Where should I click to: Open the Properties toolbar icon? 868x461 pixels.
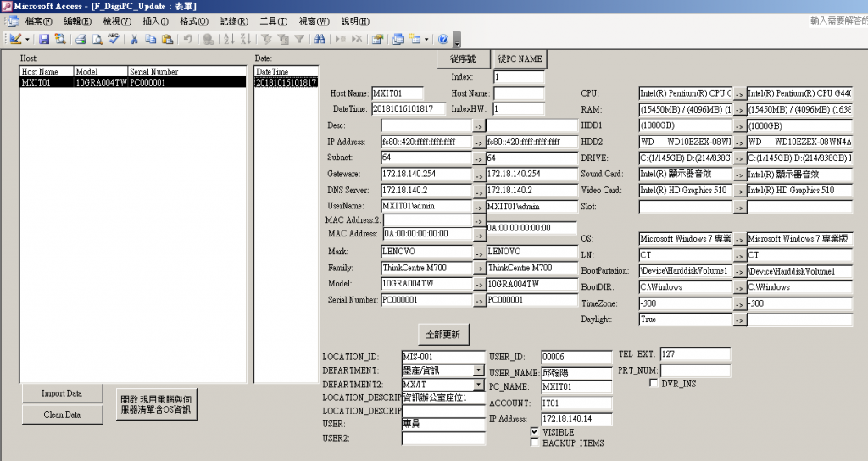click(377, 39)
